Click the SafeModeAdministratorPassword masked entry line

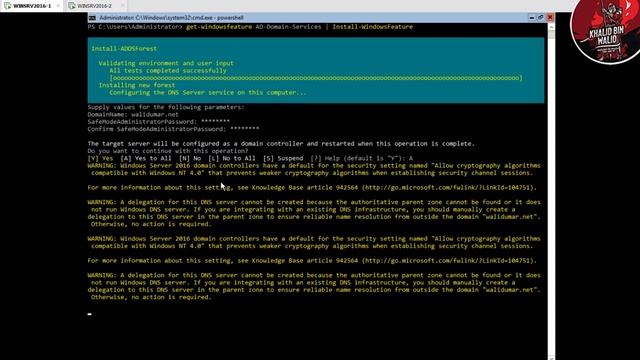[x=159, y=122]
